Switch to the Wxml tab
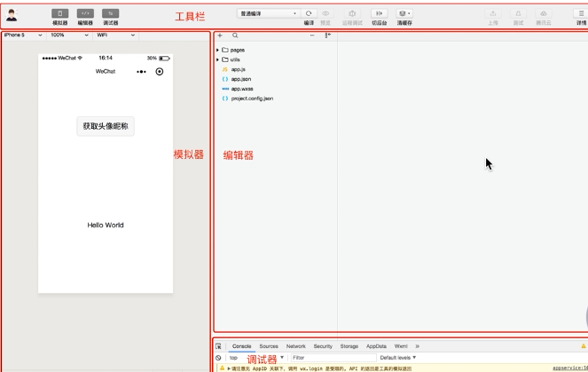Image resolution: width=588 pixels, height=372 pixels. [x=401, y=346]
